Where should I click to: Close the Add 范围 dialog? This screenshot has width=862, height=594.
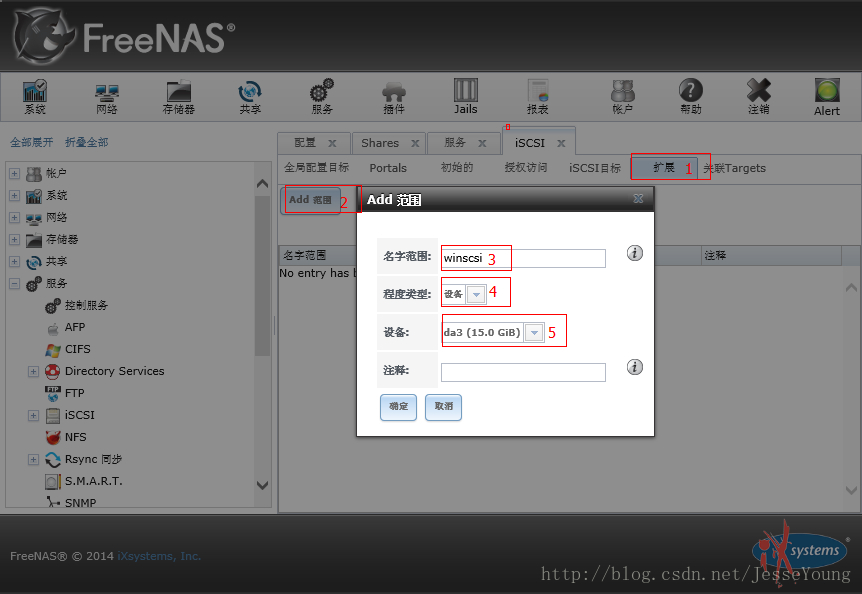638,199
